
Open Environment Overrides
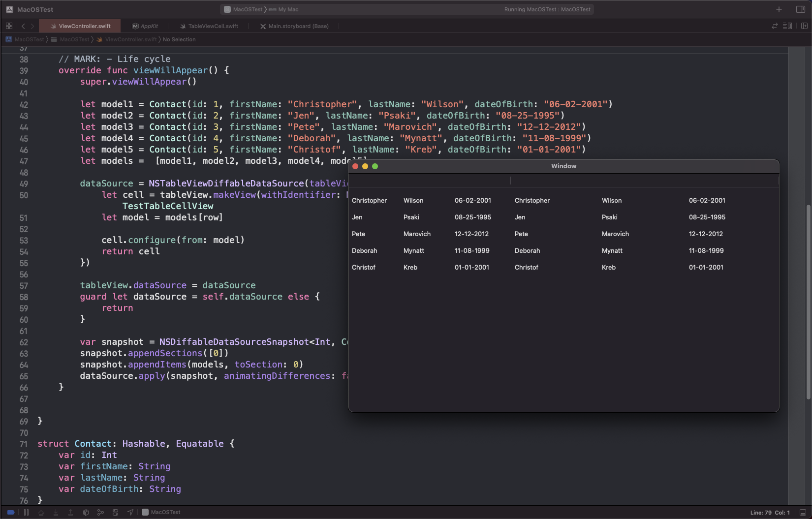115,512
